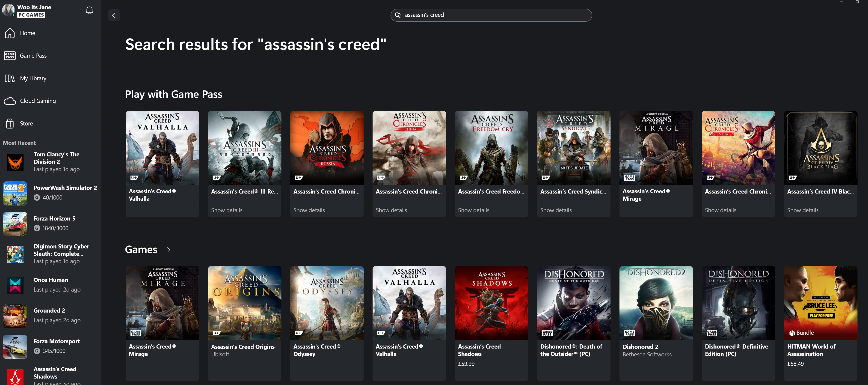Click the Store shopping bag icon

(10, 123)
